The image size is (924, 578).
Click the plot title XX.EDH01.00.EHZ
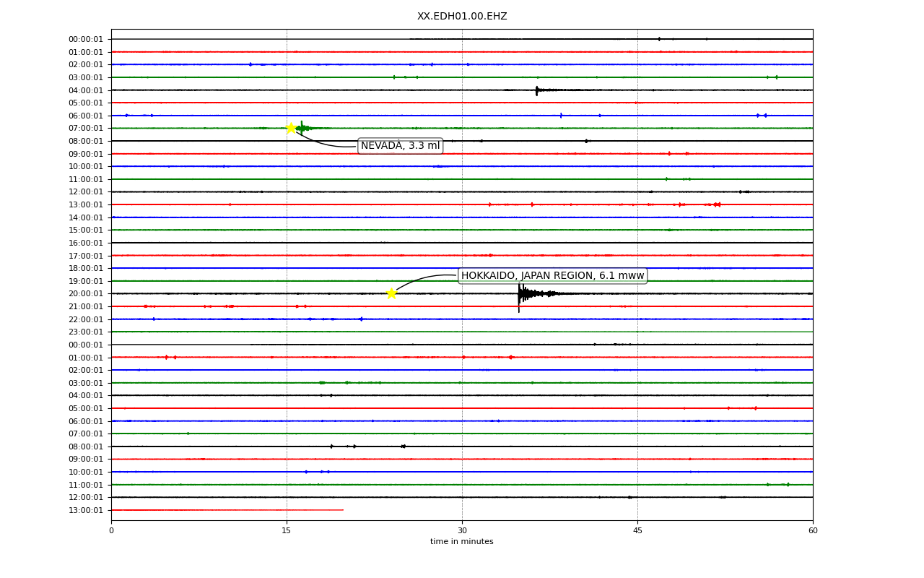coord(462,16)
